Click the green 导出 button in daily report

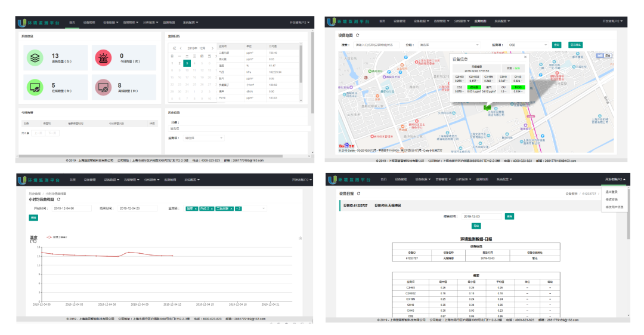click(476, 226)
